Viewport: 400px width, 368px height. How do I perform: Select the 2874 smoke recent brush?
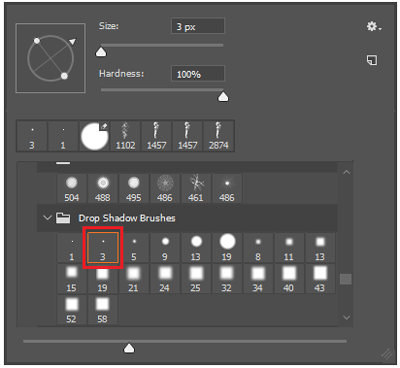pyautogui.click(x=219, y=136)
